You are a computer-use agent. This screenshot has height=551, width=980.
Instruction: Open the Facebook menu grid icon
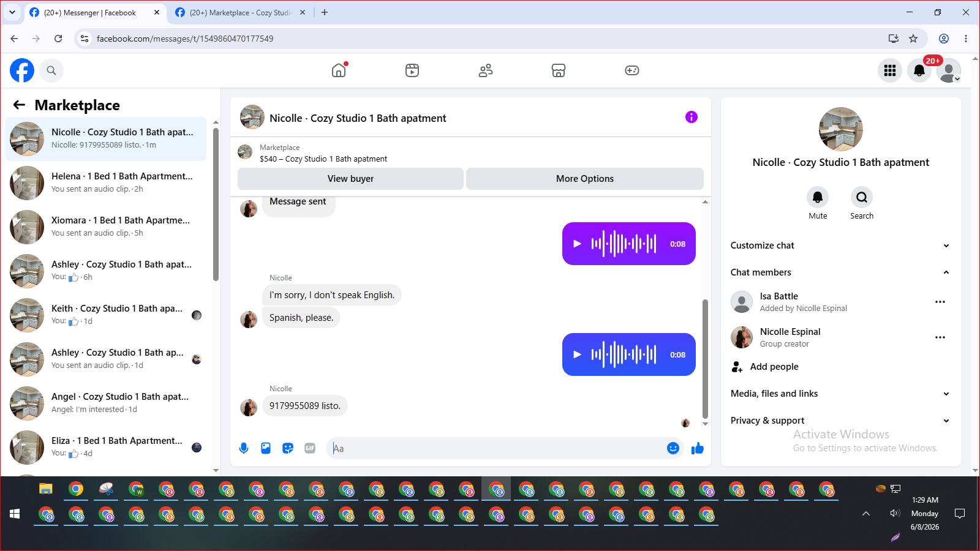890,70
